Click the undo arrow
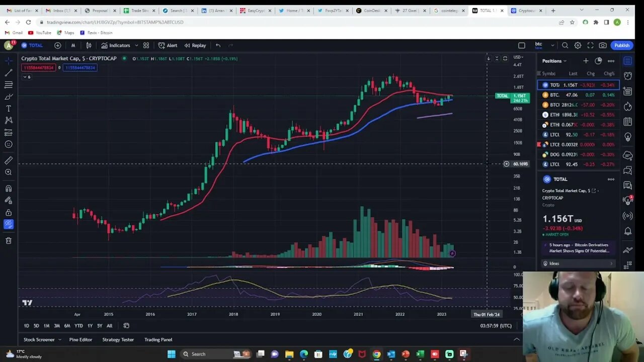The width and height of the screenshot is (644, 362). (x=218, y=45)
